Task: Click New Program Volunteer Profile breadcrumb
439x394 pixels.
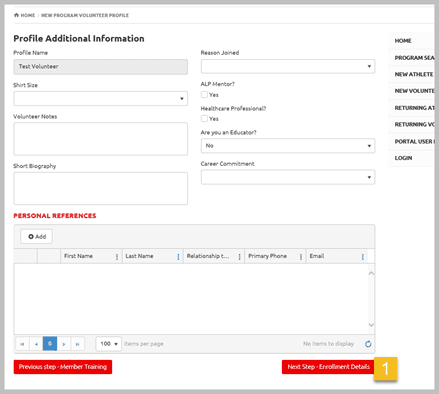Action: [85, 15]
